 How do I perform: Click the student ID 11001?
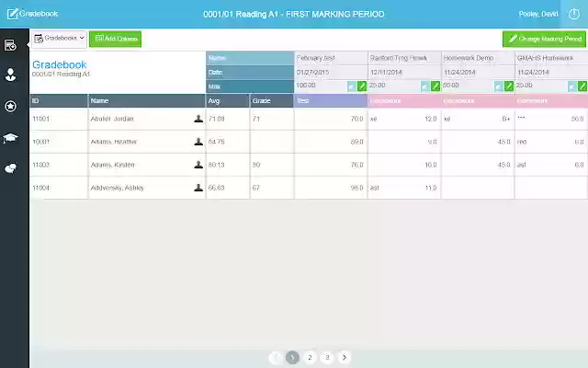pos(40,119)
